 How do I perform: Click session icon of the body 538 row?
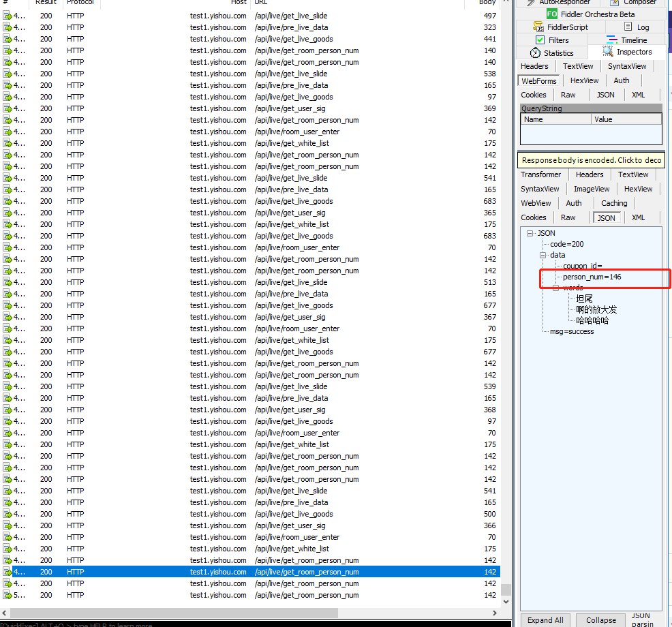tap(7, 74)
